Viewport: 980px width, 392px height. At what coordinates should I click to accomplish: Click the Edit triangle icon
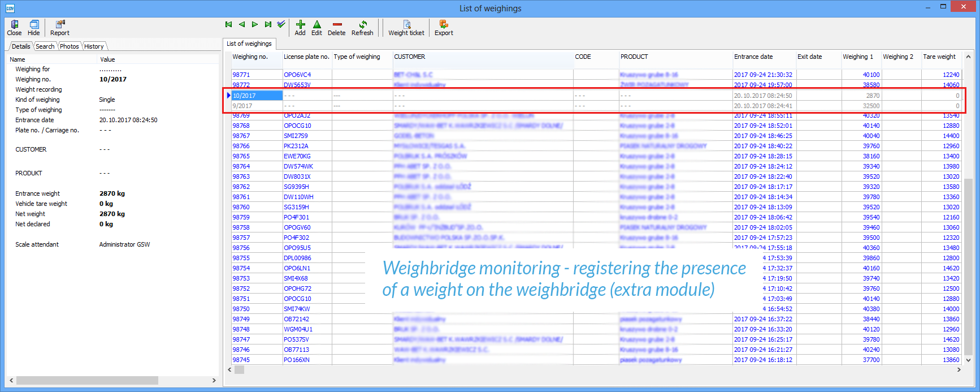coord(316,25)
